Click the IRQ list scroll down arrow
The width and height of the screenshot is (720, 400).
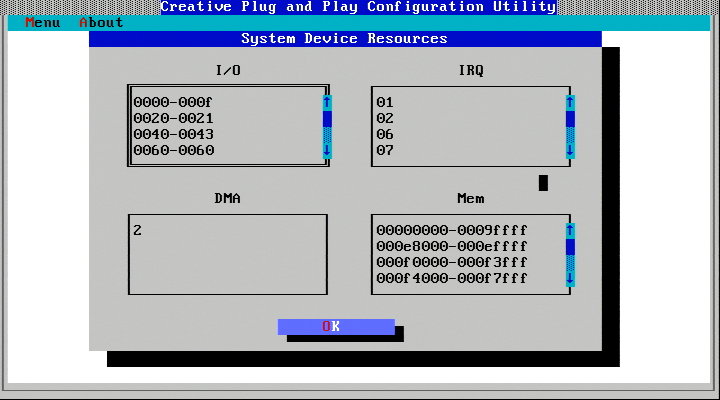(570, 151)
